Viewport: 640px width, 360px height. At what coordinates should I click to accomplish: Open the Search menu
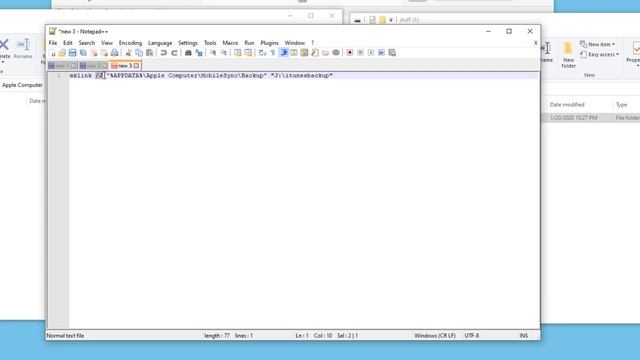(x=87, y=43)
